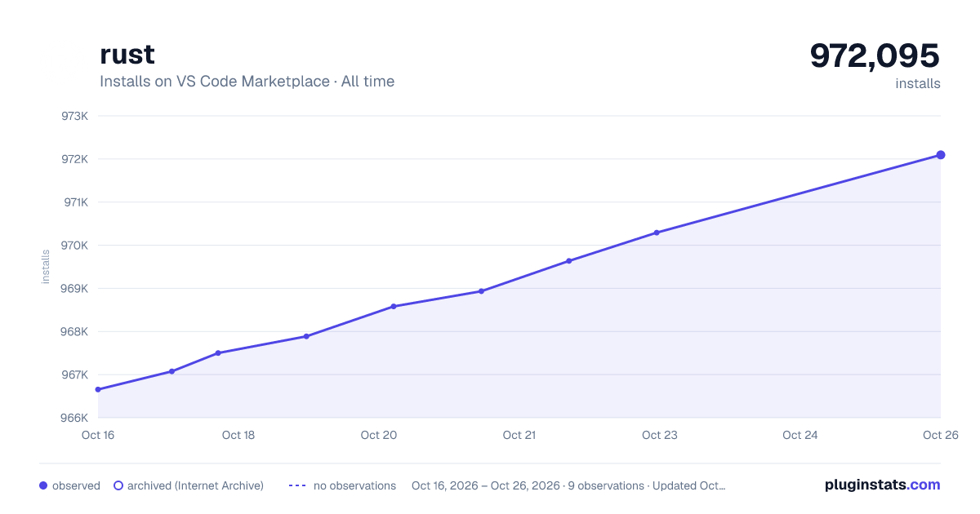Image resolution: width=980 pixels, height=514 pixels.
Task: Click the 'Oct 24' x-axis label
Action: pyautogui.click(x=800, y=435)
